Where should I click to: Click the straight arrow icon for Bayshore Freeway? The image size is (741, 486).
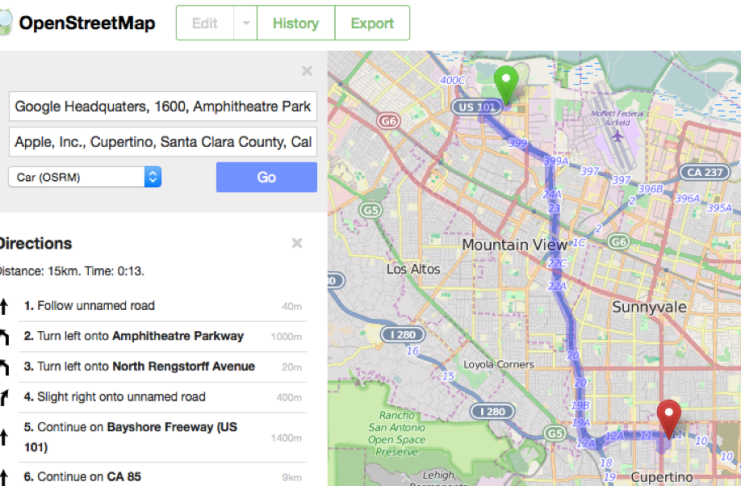coord(4,437)
